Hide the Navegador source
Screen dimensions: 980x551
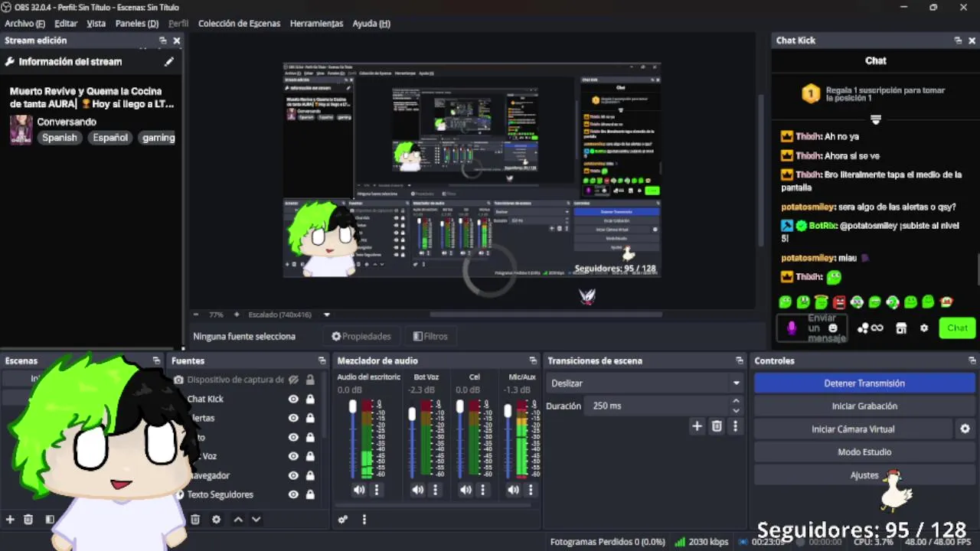pyautogui.click(x=293, y=475)
